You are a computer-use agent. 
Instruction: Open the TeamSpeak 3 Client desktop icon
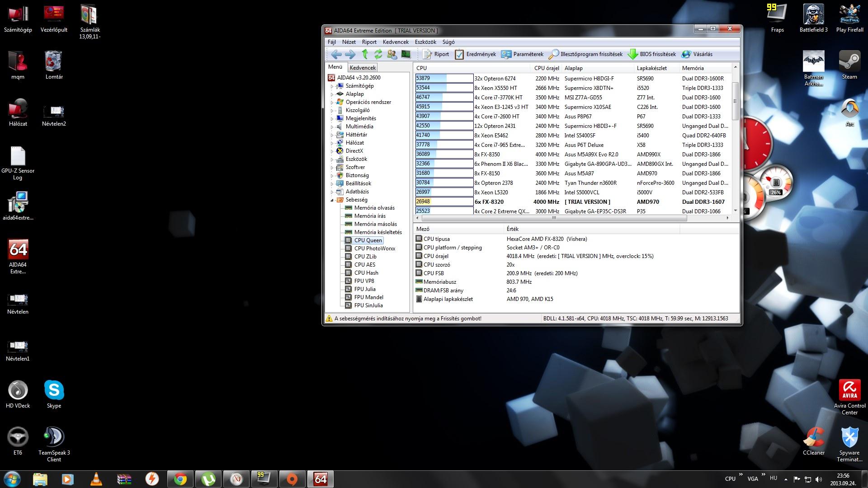pos(54,444)
